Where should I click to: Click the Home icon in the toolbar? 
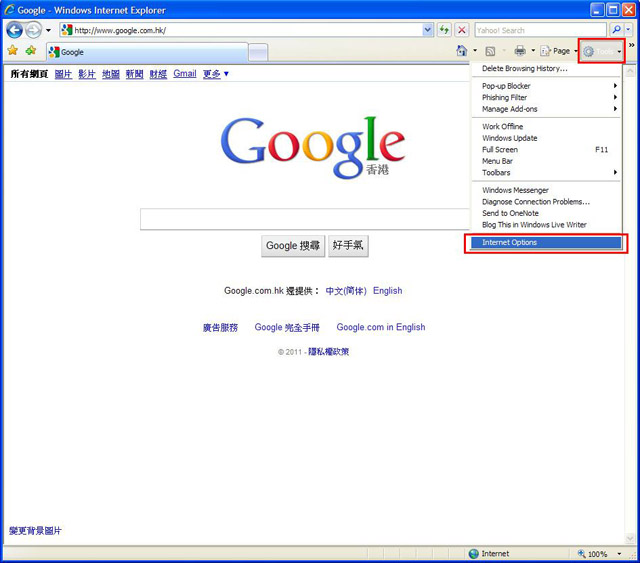tap(462, 51)
